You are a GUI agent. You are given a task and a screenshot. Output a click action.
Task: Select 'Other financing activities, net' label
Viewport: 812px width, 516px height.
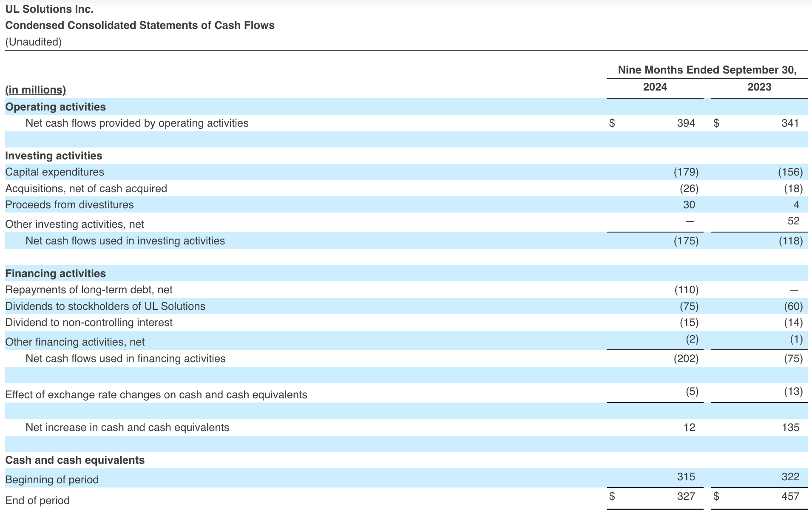coord(75,342)
